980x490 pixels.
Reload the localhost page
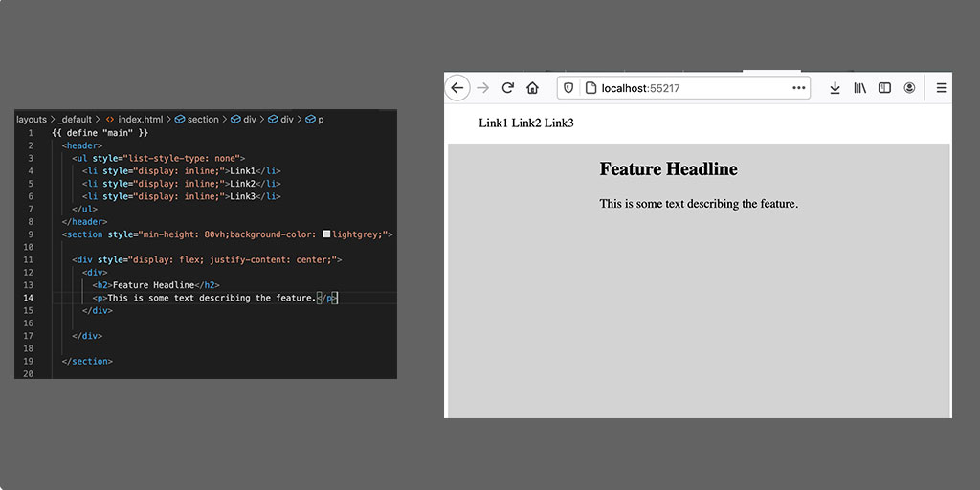pos(508,88)
